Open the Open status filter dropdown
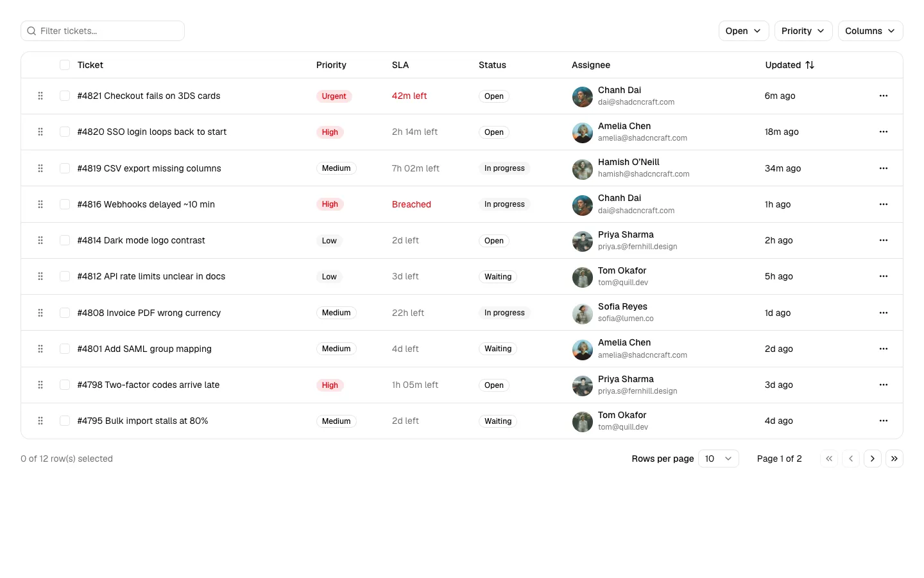 [x=744, y=31]
